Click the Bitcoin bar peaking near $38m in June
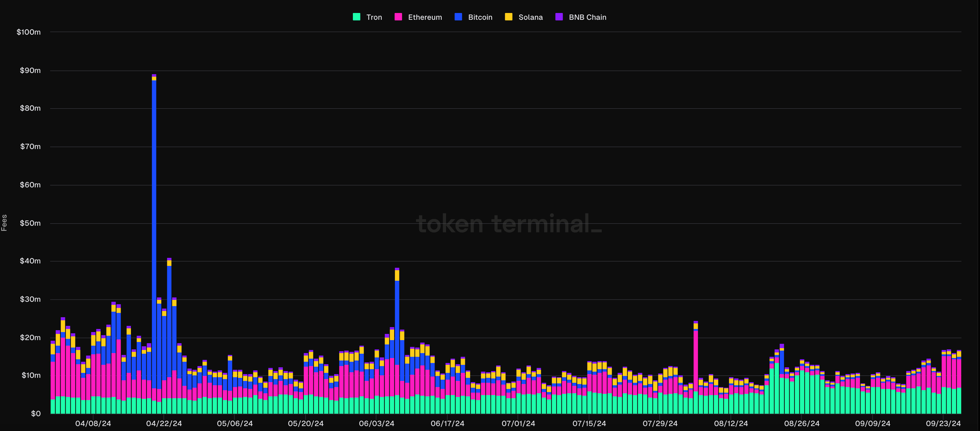 point(397,323)
